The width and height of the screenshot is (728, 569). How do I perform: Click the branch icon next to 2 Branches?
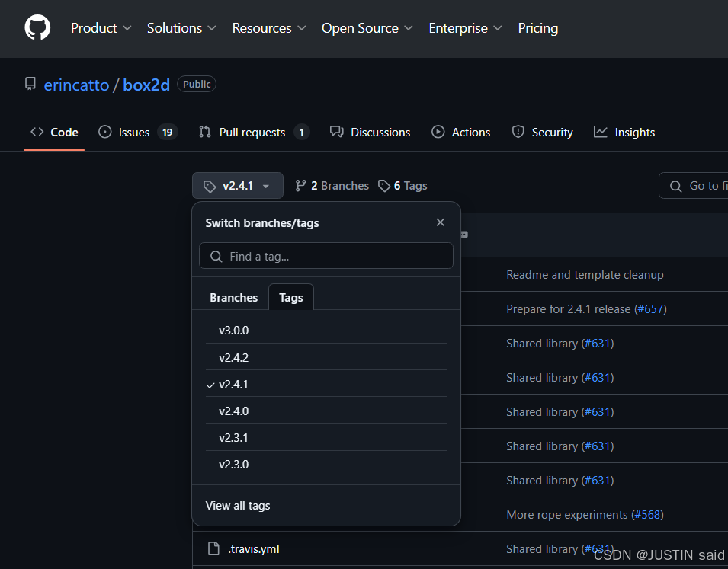coord(300,186)
